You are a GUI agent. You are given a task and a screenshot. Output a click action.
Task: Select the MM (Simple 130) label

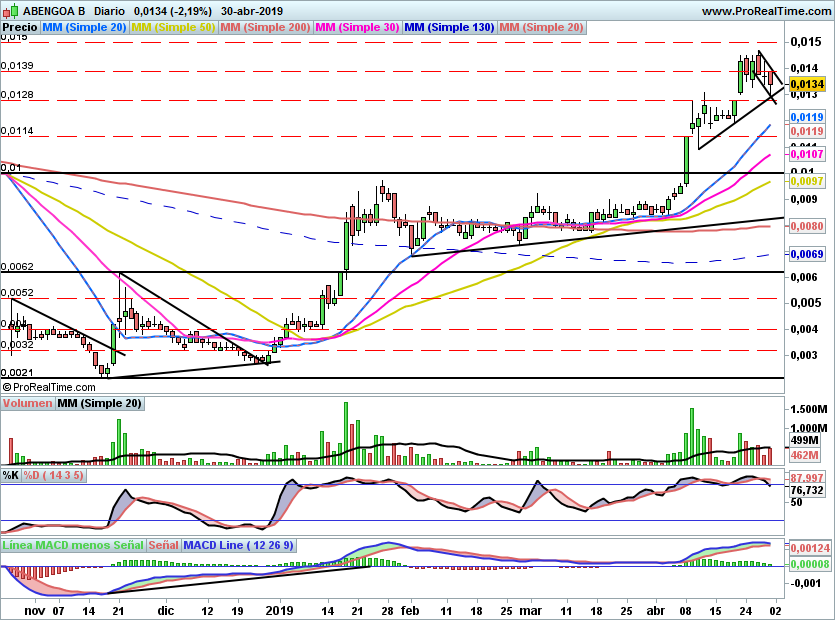click(x=449, y=27)
